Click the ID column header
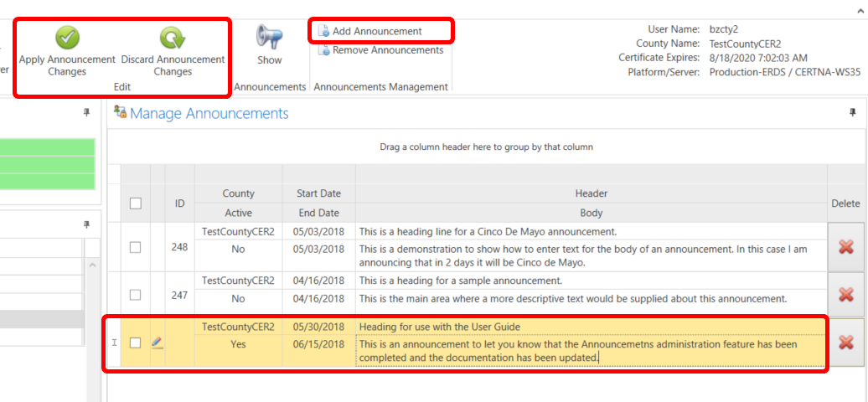868x402 pixels. [x=179, y=203]
